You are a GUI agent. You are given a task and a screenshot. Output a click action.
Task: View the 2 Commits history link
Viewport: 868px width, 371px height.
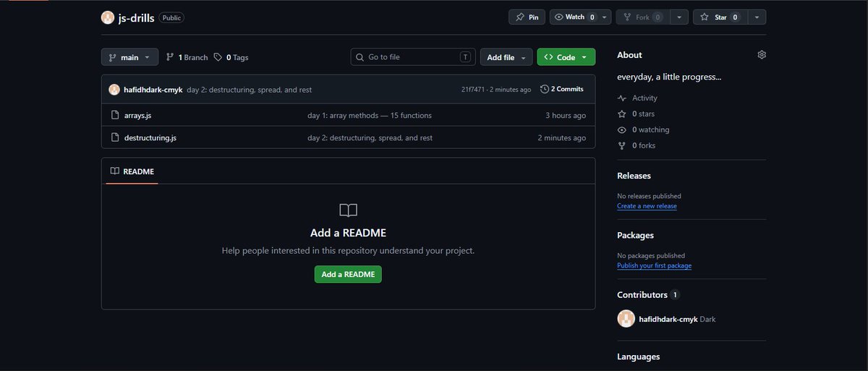[562, 90]
